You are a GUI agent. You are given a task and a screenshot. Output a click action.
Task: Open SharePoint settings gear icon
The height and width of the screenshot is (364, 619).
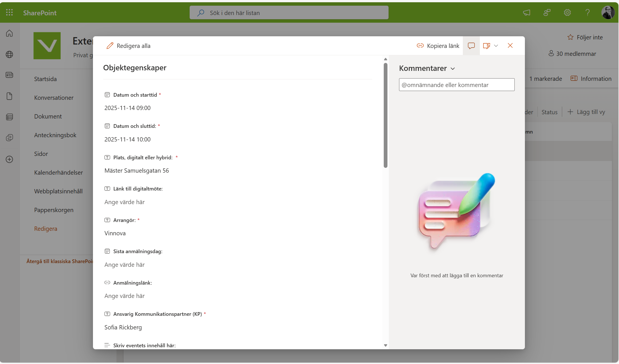click(567, 12)
